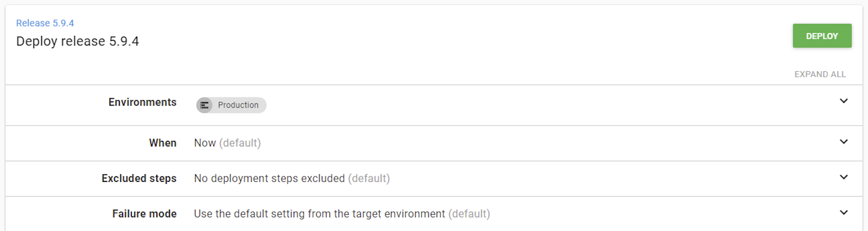Click the Environments row label
This screenshot has width=868, height=231.
click(x=142, y=102)
